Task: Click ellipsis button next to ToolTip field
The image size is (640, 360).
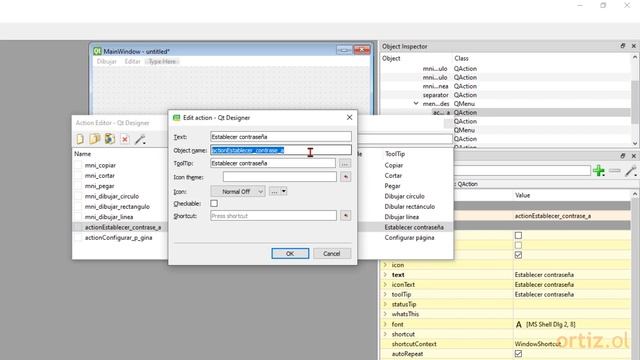Action: click(345, 164)
